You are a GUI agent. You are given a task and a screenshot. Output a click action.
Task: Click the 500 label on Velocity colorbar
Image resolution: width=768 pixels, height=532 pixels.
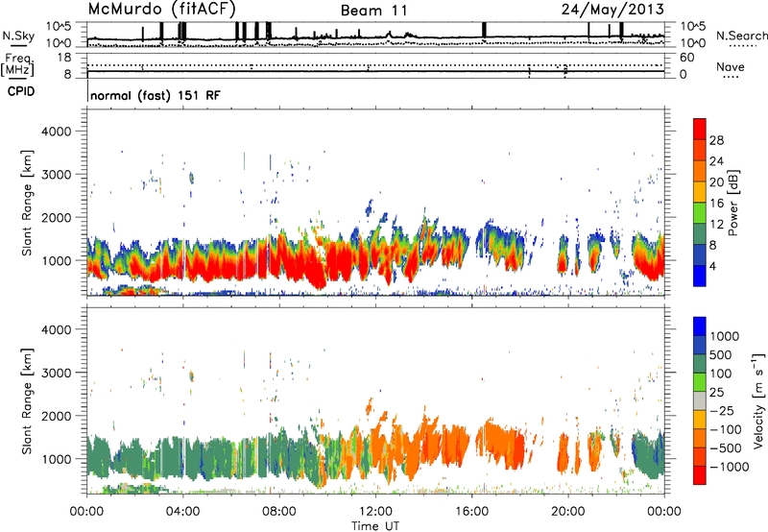[x=720, y=355]
